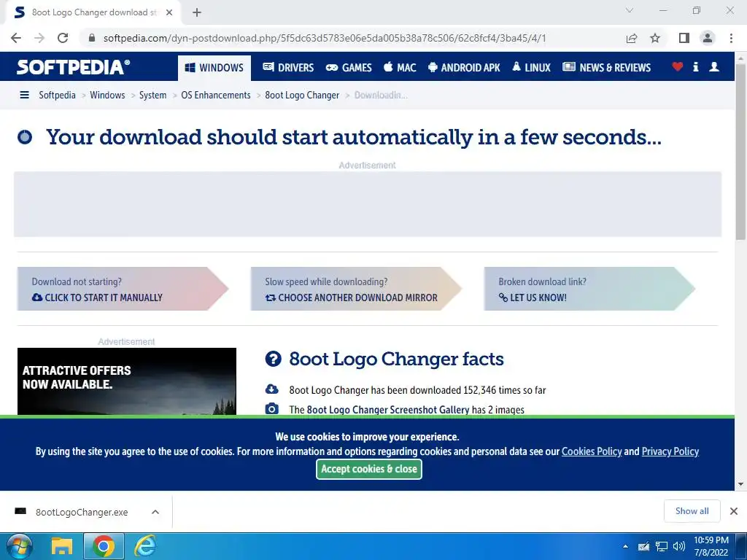
Task: Open the Windows Start menu
Action: [x=19, y=546]
